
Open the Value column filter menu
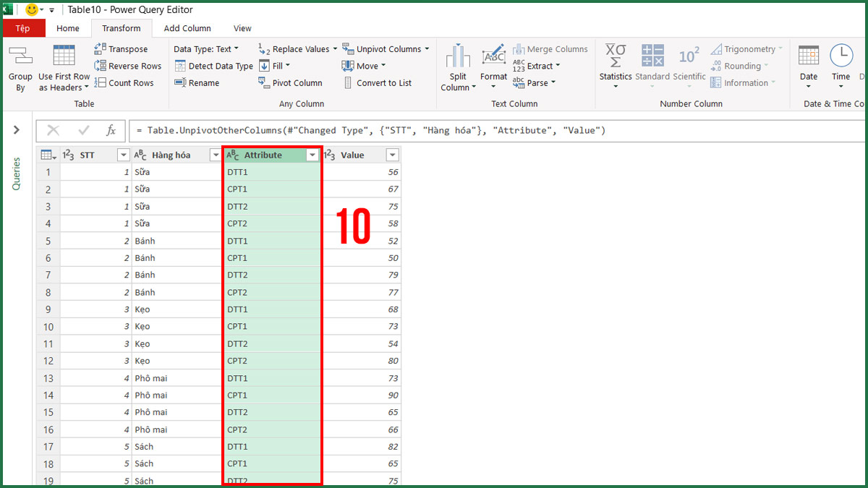click(x=391, y=154)
